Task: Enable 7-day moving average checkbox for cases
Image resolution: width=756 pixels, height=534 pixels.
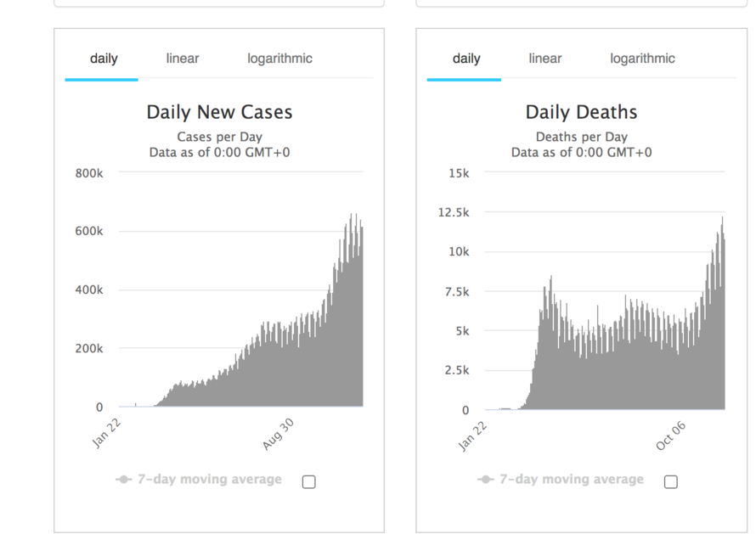Action: [x=308, y=481]
